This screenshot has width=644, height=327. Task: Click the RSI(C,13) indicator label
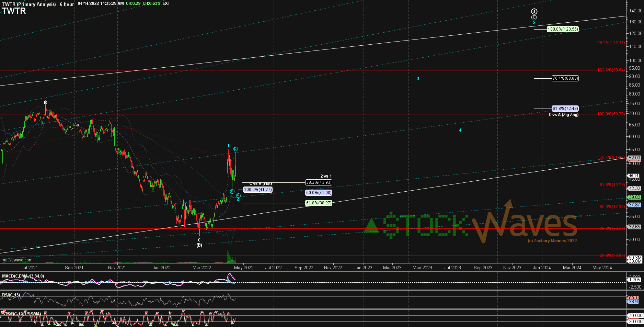tap(11, 295)
